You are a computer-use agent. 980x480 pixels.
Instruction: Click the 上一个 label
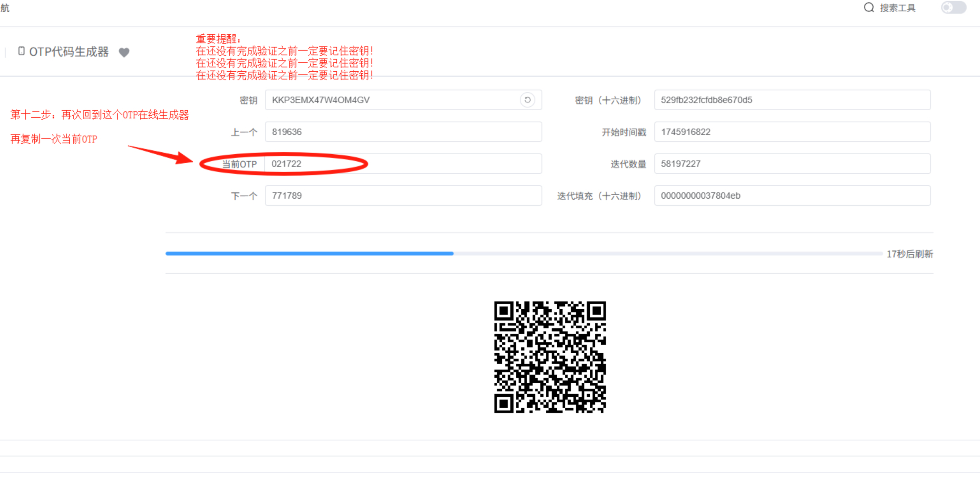tap(244, 132)
